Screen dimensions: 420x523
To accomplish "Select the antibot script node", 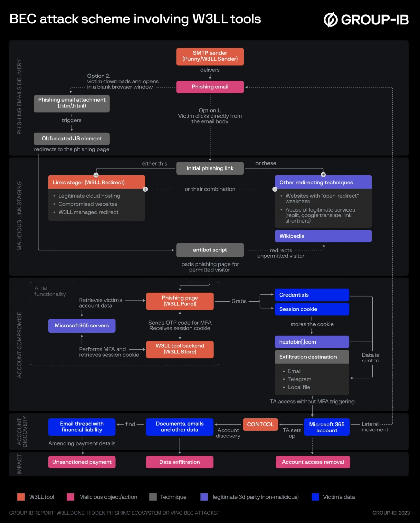I will 210,250.
